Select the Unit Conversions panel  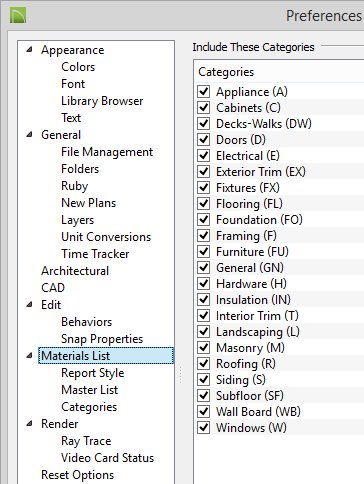[106, 237]
